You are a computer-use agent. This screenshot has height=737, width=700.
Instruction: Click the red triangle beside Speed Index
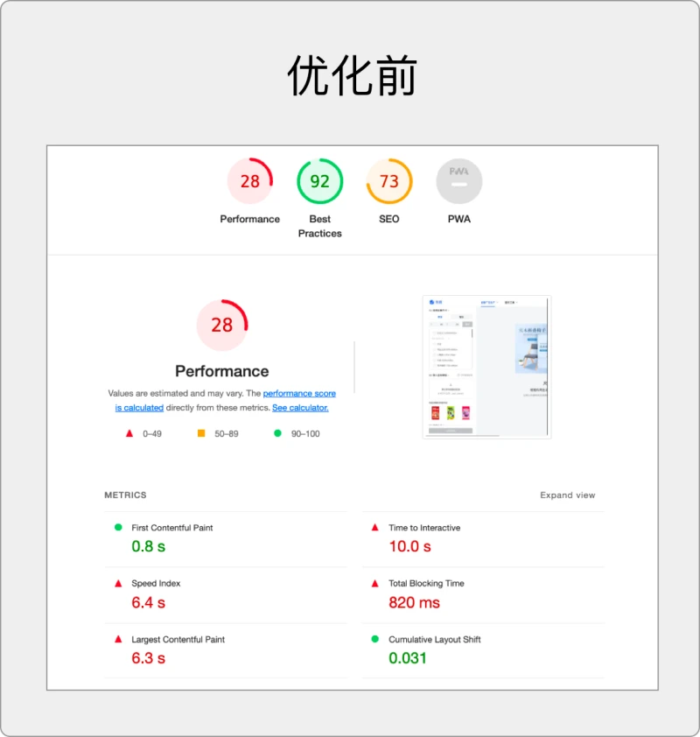[118, 583]
